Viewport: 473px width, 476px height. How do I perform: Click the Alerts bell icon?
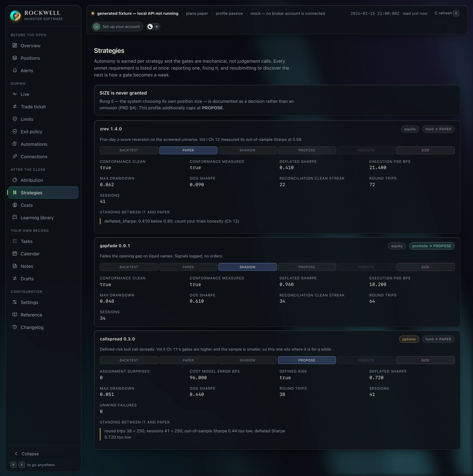coord(15,70)
